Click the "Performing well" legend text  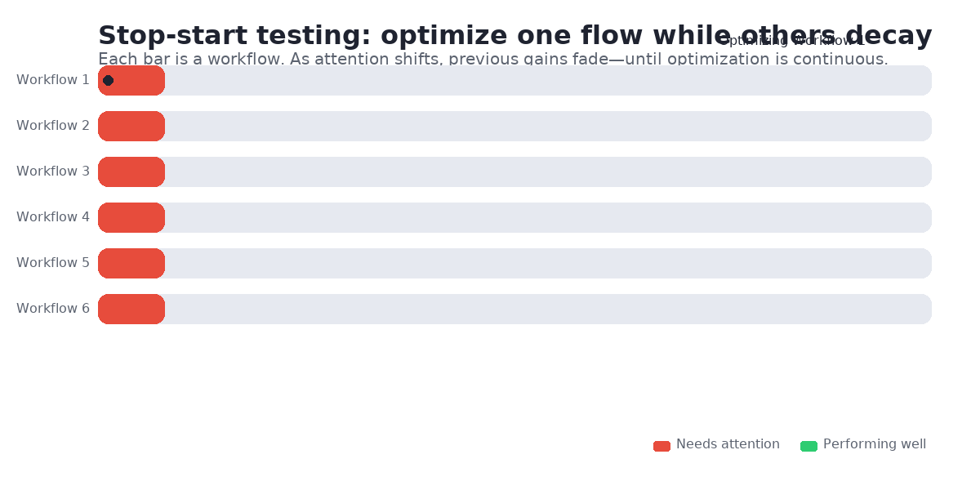[875, 444]
